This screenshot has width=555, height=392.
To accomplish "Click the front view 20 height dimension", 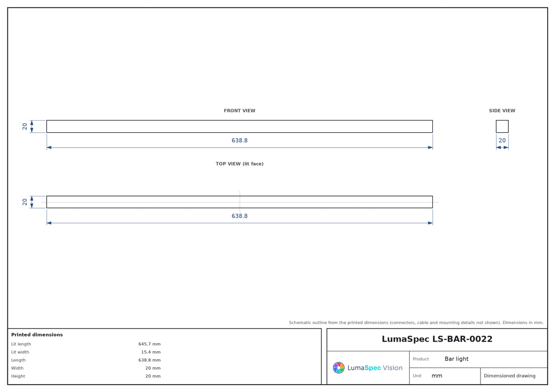I will click(x=25, y=127).
